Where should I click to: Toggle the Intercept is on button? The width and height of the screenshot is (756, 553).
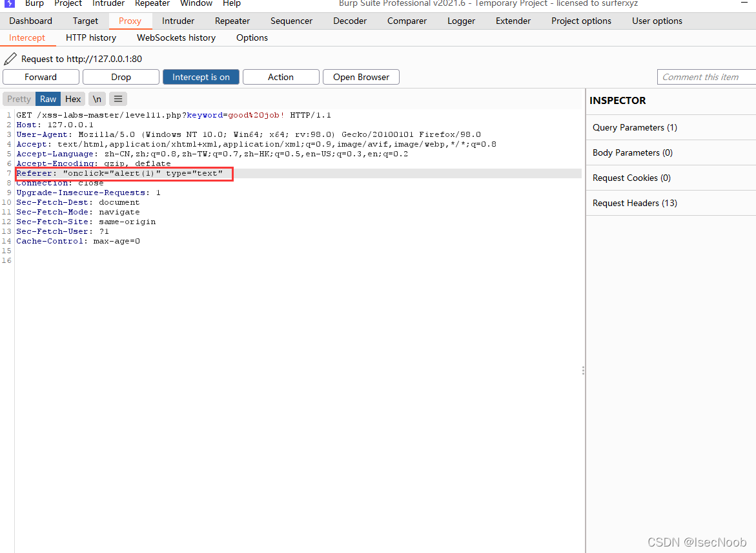[201, 78]
